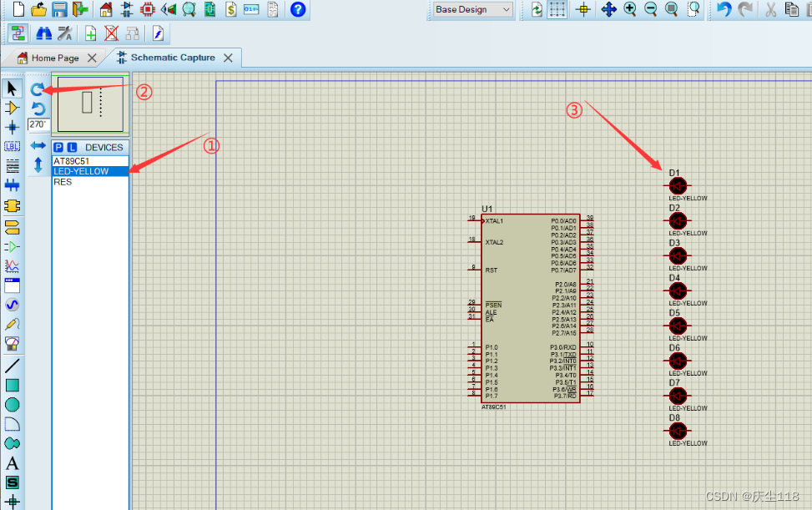Open Gerber Viewer magnifier icon
The width and height of the screenshot is (812, 510).
point(189,9)
